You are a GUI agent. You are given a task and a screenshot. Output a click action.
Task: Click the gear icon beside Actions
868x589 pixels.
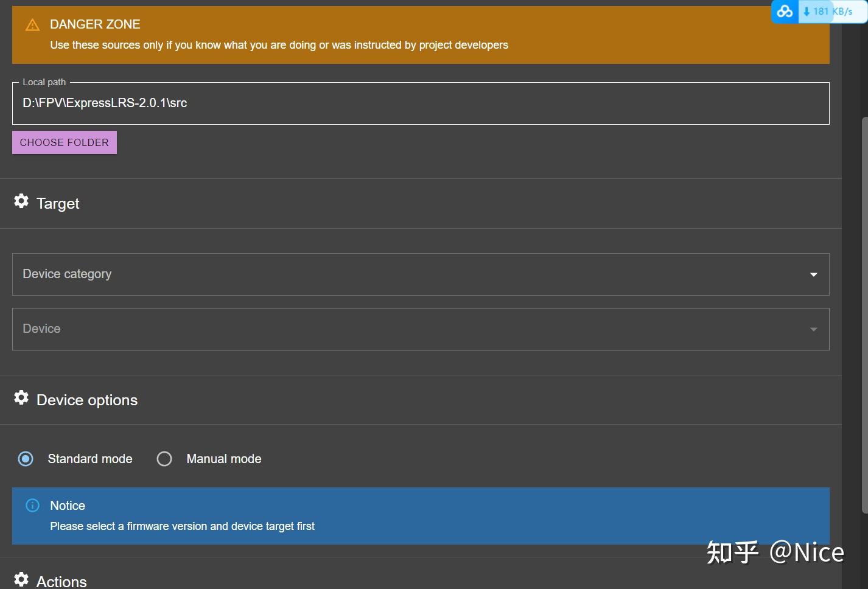(x=21, y=579)
